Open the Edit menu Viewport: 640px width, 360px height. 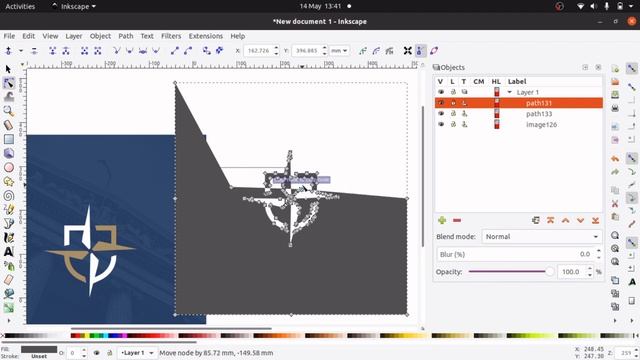[29, 36]
